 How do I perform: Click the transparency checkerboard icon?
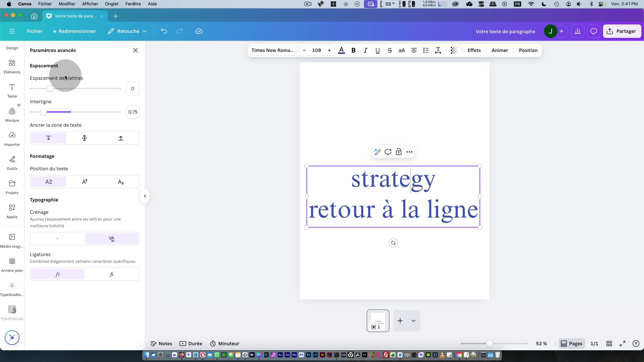[x=453, y=50]
